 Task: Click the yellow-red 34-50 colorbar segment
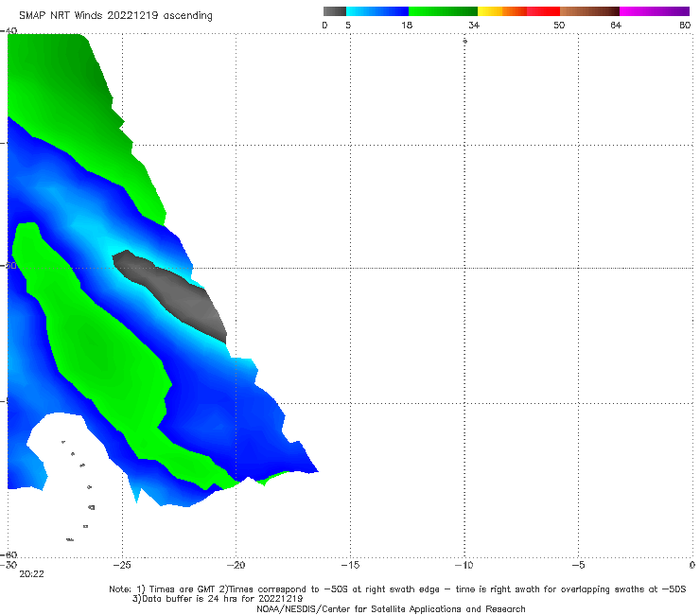pyautogui.click(x=518, y=11)
